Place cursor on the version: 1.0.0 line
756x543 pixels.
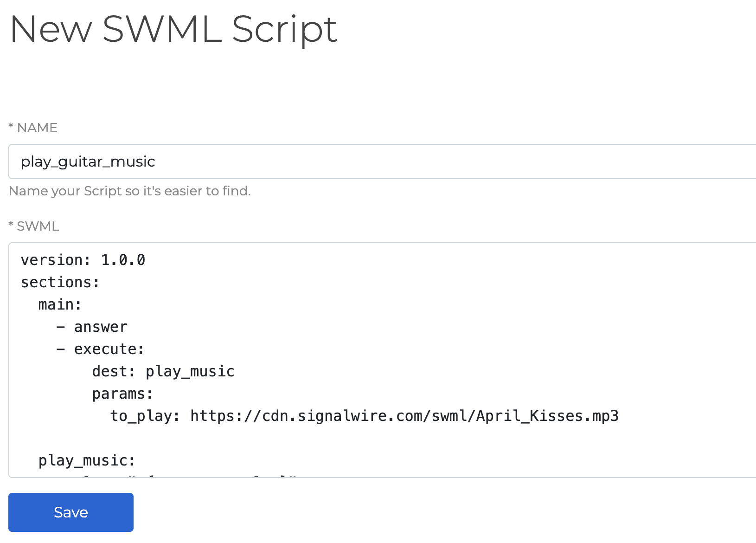(x=83, y=260)
